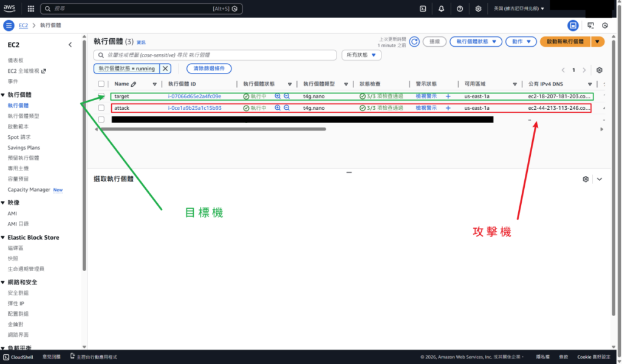The height and width of the screenshot is (364, 622).
Task: Click zoom-in icon in target row
Action: (278, 96)
